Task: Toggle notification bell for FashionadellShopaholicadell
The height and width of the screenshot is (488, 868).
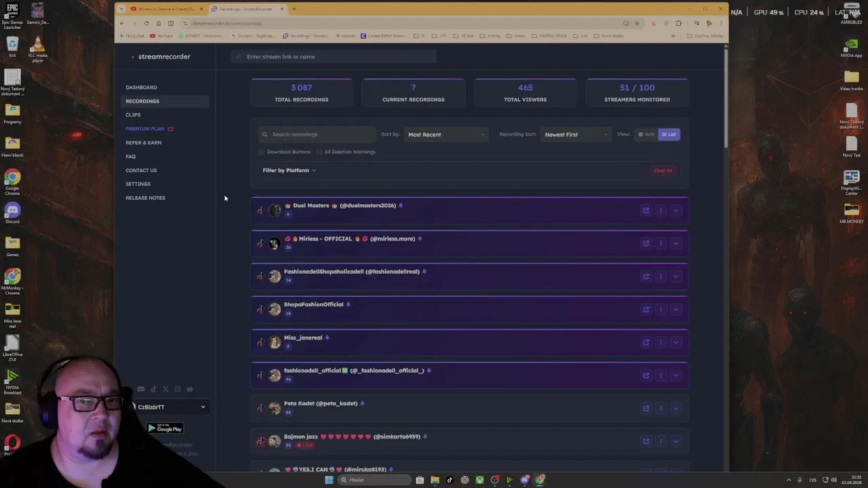Action: pos(425,272)
